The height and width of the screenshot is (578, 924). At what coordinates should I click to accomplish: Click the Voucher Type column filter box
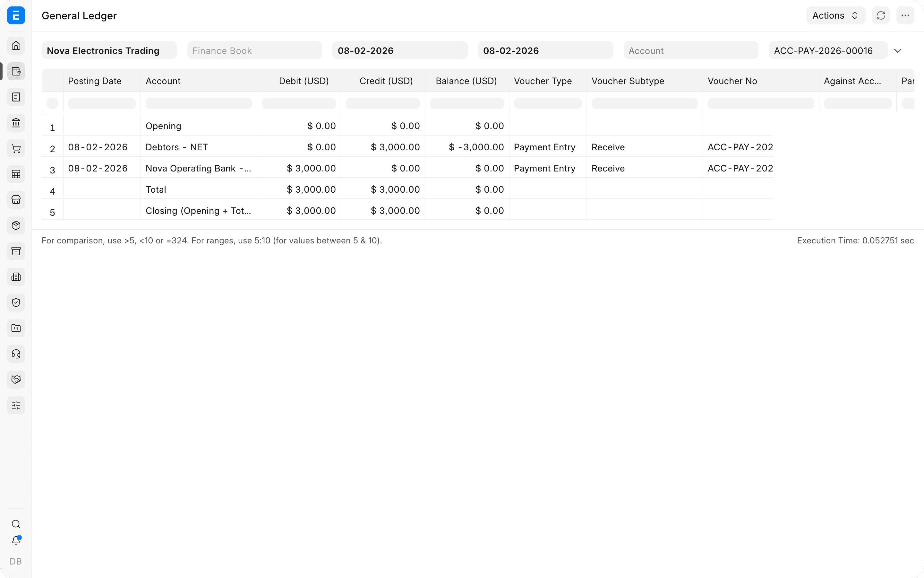(x=548, y=103)
